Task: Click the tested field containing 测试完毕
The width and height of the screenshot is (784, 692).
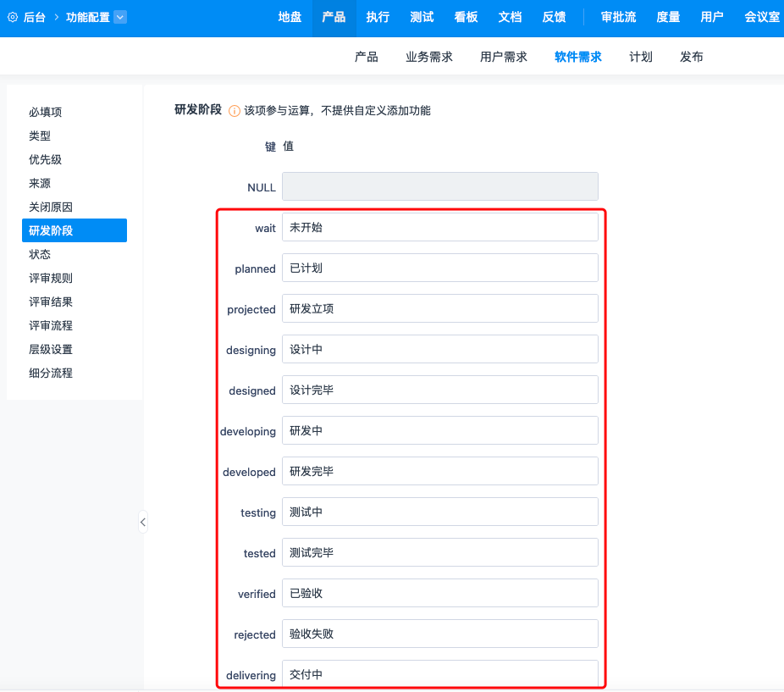Action: point(440,552)
